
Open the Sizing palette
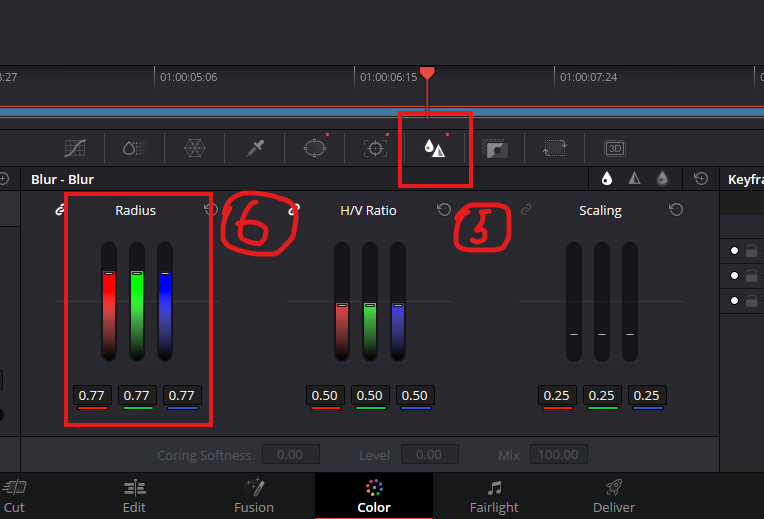(554, 148)
